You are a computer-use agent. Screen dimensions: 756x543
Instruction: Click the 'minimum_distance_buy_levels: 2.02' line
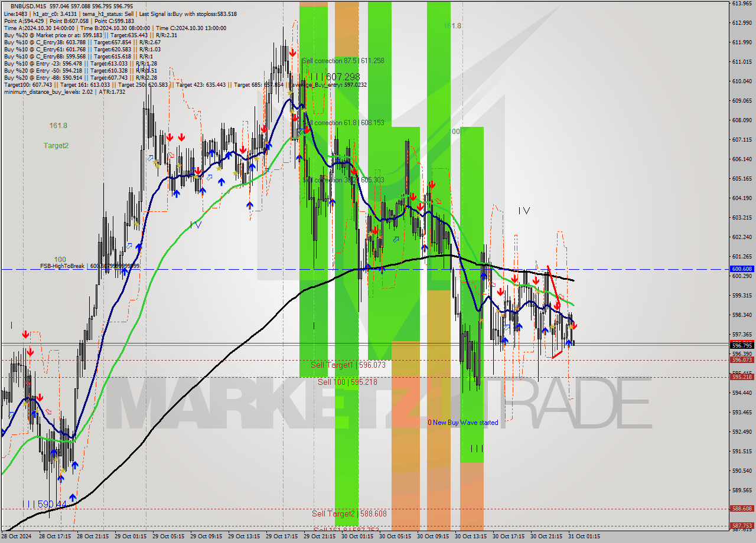pos(64,91)
